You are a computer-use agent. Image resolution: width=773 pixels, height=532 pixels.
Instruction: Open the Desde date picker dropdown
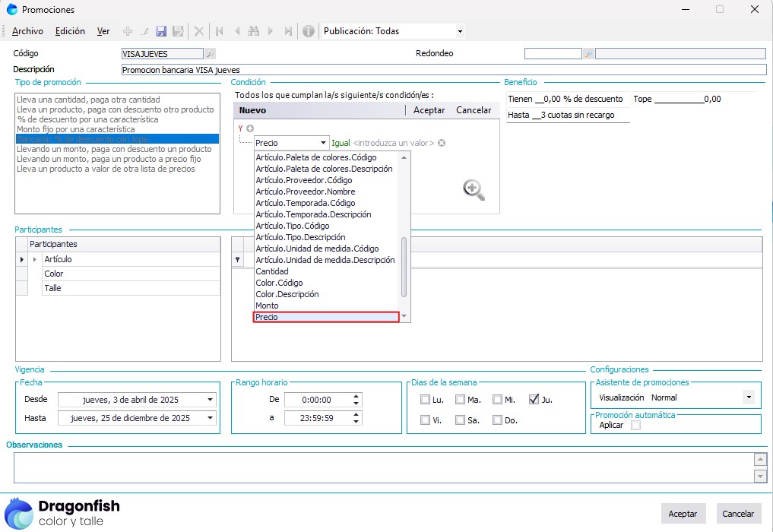(x=210, y=400)
